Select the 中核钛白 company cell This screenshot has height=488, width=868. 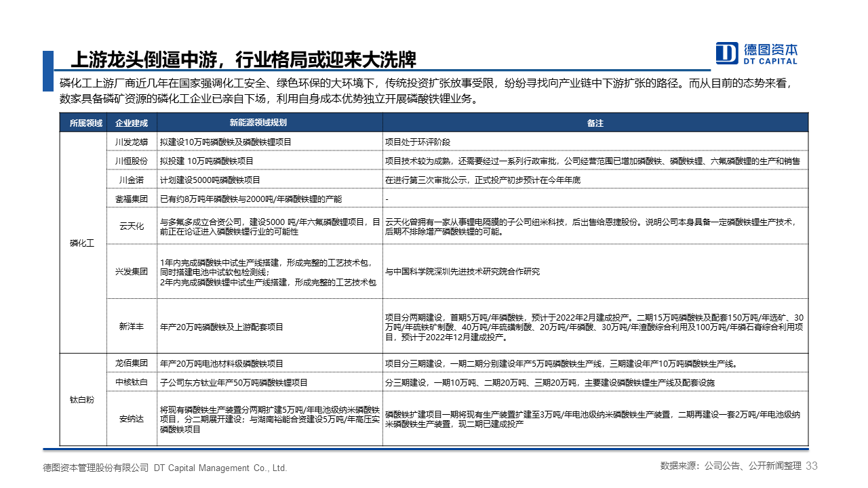132,382
